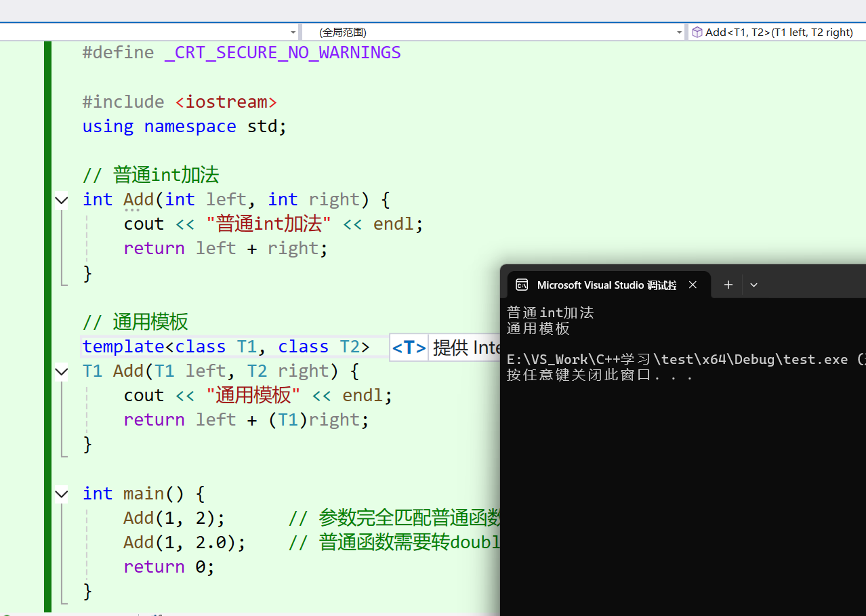Image resolution: width=866 pixels, height=616 pixels.
Task: Collapse the T1 Add template function block
Action: 62,372
